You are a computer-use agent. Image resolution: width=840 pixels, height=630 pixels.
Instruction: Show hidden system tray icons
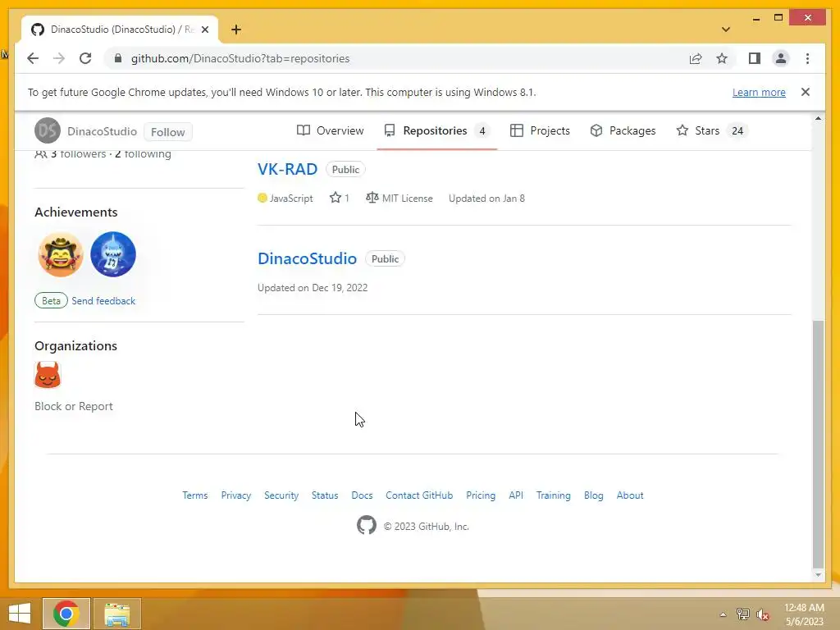pyautogui.click(x=723, y=614)
